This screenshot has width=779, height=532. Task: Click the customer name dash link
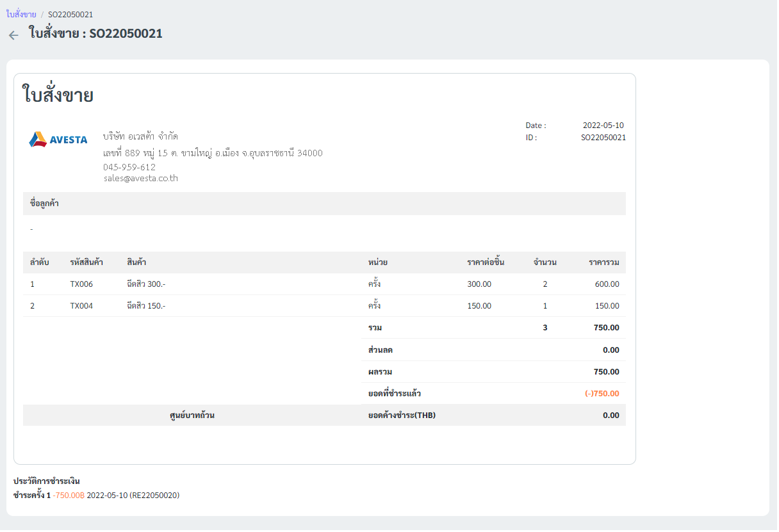point(31,229)
